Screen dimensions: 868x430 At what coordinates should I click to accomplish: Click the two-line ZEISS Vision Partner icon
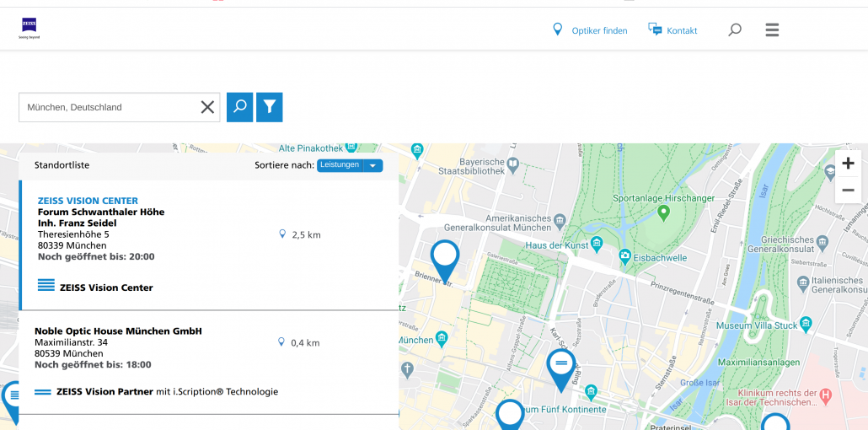pos(43,392)
